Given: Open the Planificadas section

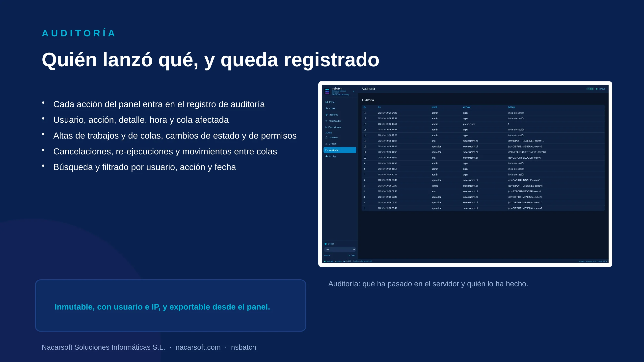Looking at the screenshot, I should click(x=340, y=121).
